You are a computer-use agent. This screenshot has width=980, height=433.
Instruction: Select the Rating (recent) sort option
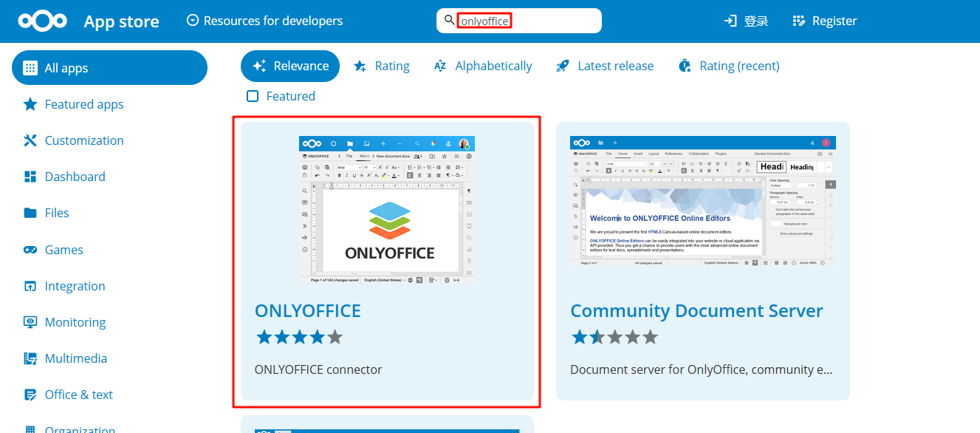point(728,66)
